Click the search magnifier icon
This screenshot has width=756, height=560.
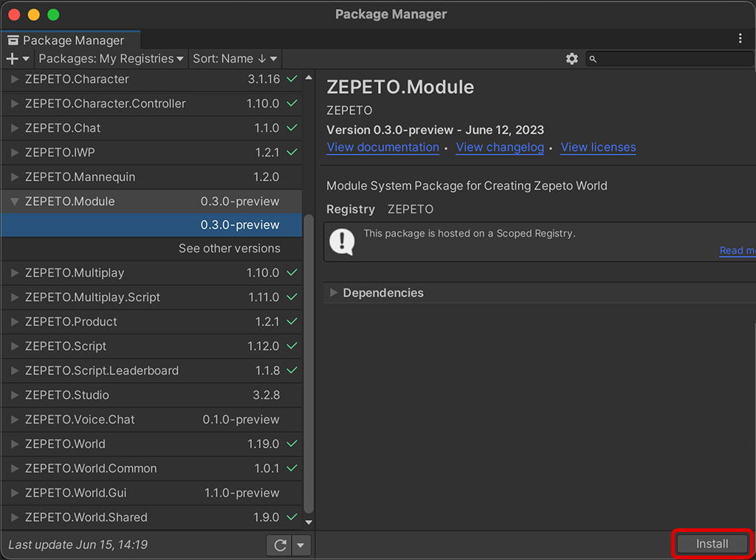593,59
